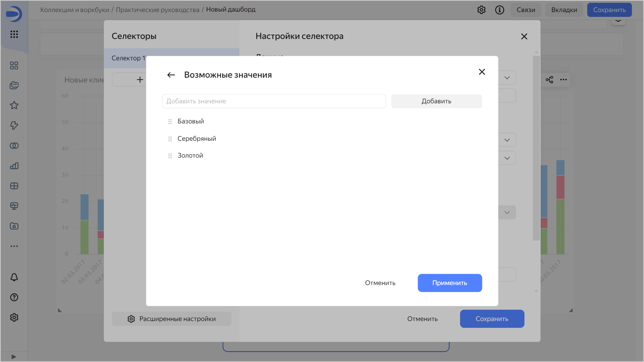Click into the Добавить значение field
The image size is (644, 362).
(274, 101)
